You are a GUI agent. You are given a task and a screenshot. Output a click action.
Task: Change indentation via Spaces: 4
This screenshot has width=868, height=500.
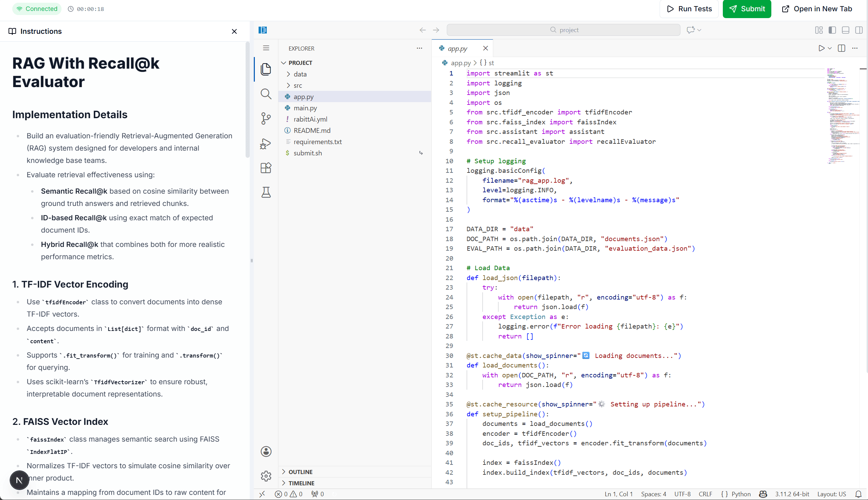pyautogui.click(x=653, y=494)
